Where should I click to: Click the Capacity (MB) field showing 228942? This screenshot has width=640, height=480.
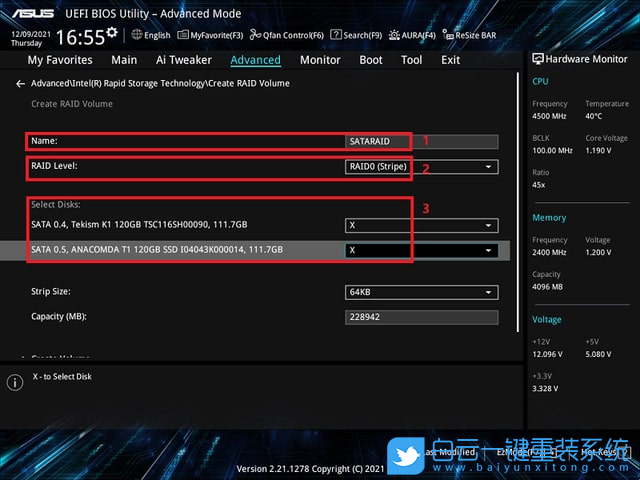pyautogui.click(x=422, y=317)
